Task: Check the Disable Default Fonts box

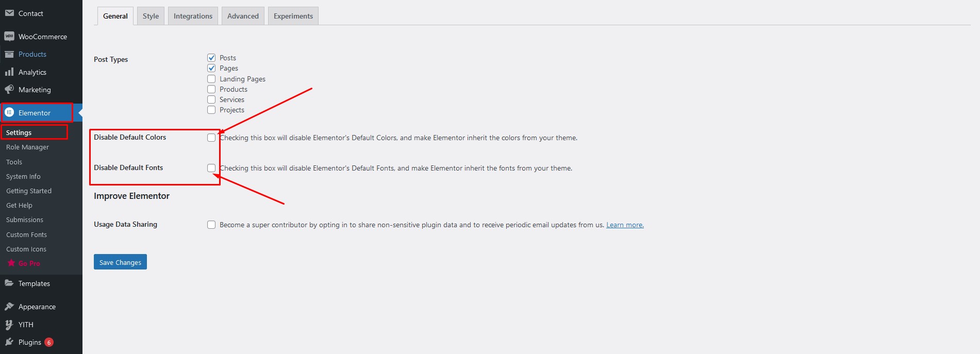Action: click(211, 168)
